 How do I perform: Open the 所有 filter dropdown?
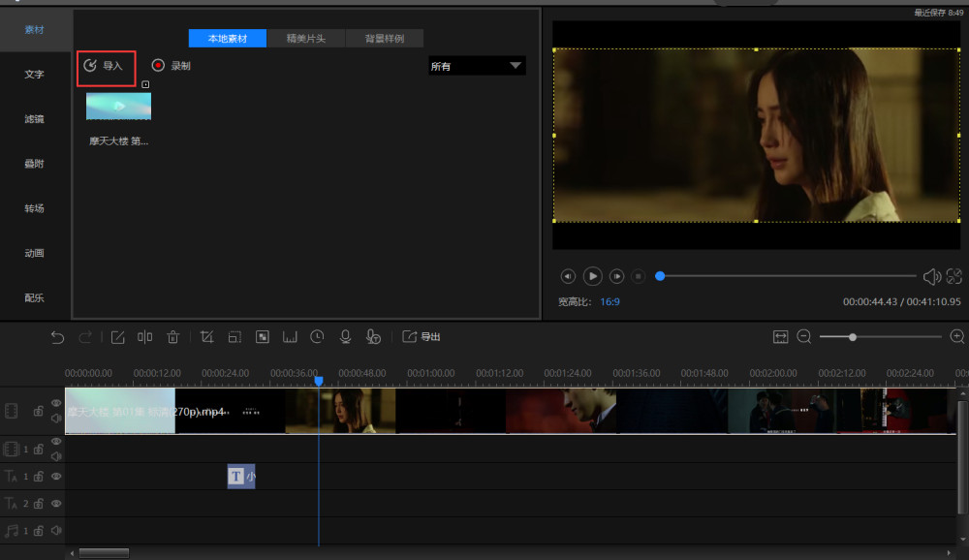[477, 66]
